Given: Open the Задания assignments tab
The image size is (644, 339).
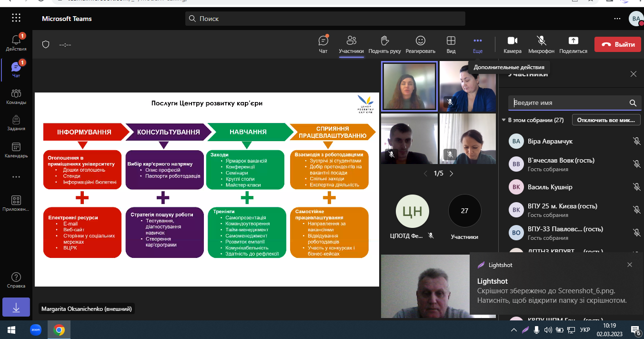Looking at the screenshot, I should click(x=16, y=123).
